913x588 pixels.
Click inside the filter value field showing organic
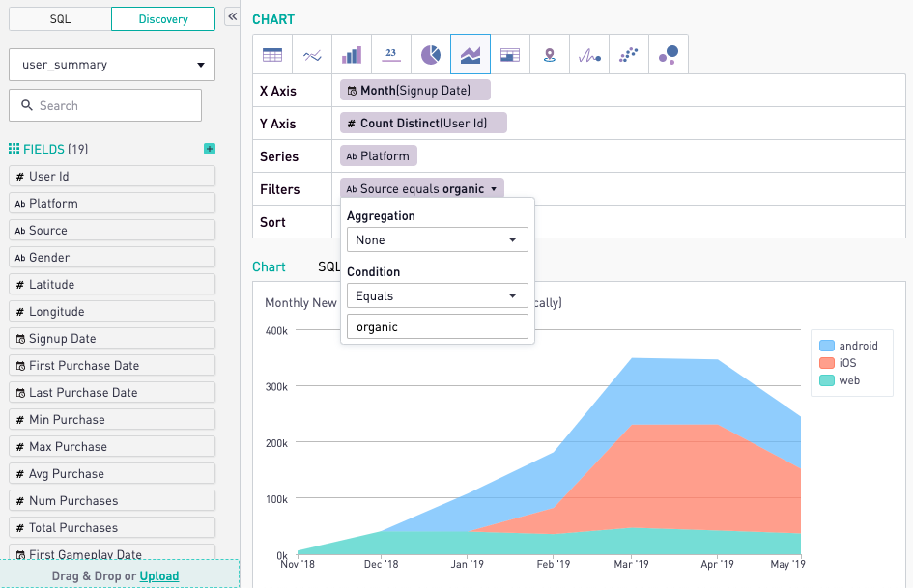coord(437,326)
